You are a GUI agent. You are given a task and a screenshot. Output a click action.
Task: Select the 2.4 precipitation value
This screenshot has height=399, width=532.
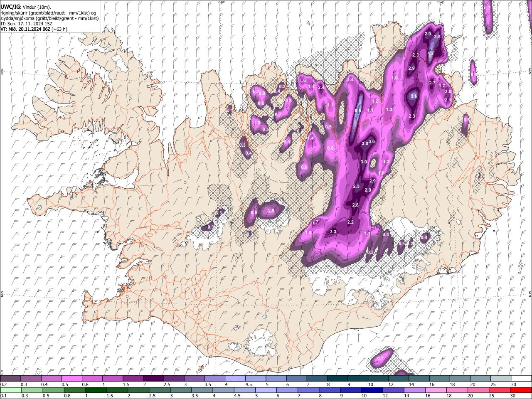click(321, 87)
